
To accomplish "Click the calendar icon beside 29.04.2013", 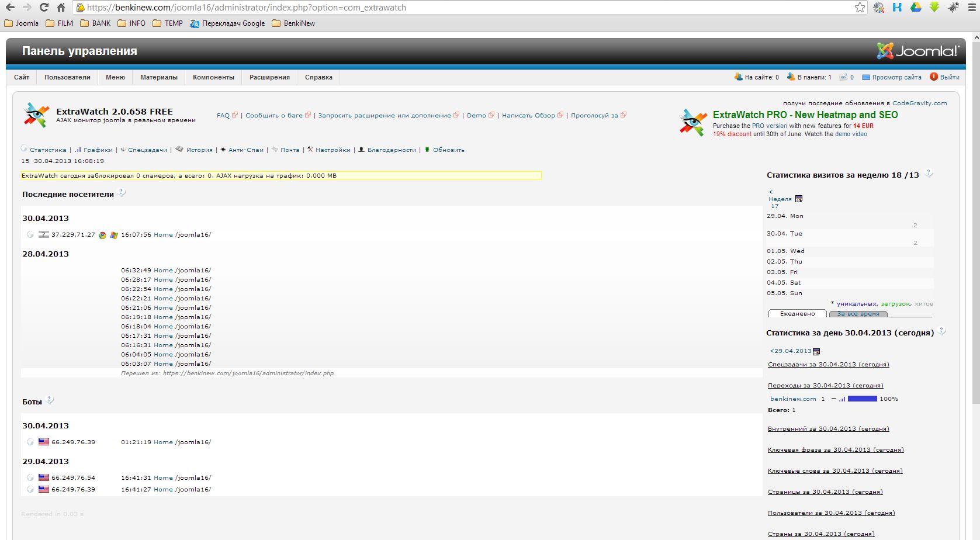I will [x=816, y=351].
